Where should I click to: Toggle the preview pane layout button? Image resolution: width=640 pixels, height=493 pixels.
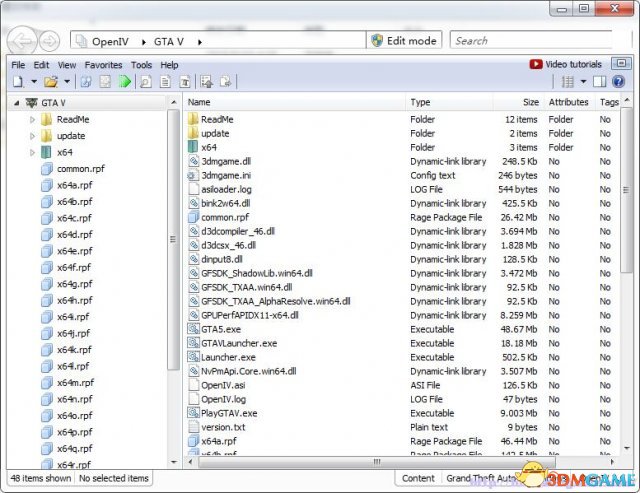point(599,82)
